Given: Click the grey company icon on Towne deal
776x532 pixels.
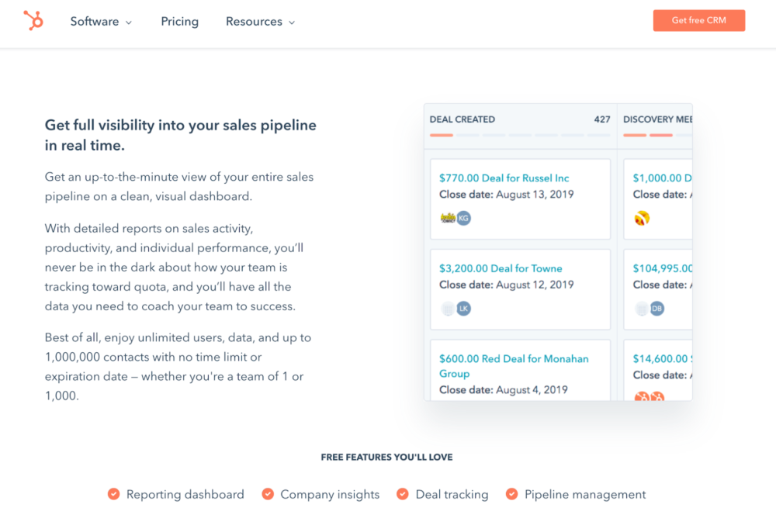Looking at the screenshot, I should 447,309.
